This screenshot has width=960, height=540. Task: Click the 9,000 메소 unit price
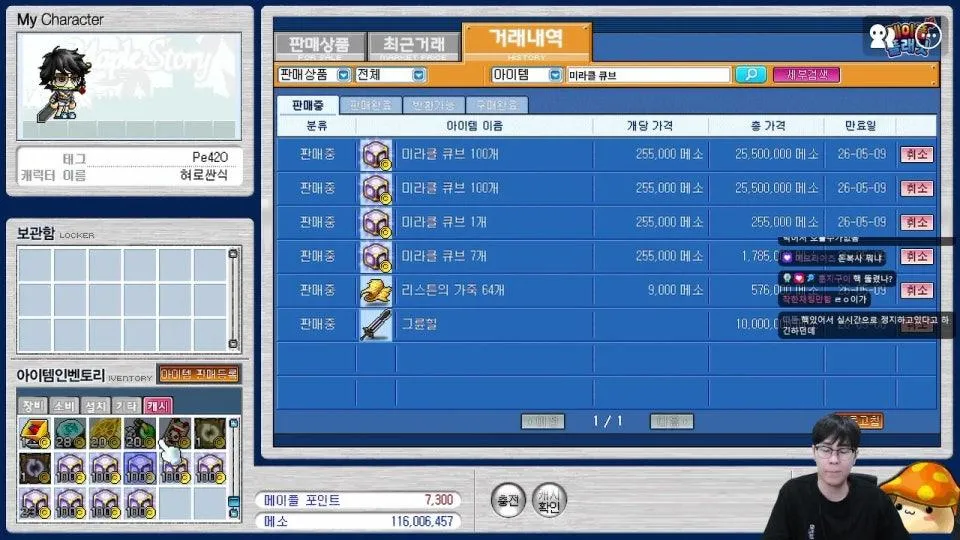pyautogui.click(x=675, y=290)
